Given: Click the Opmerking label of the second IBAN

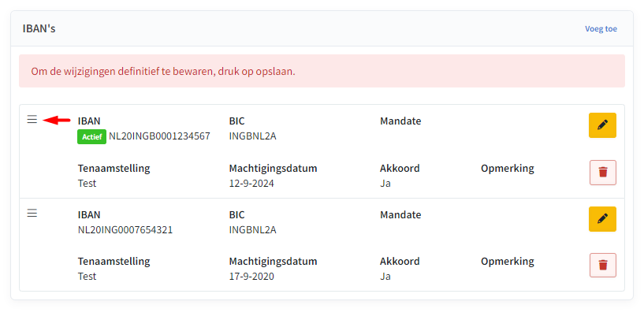Looking at the screenshot, I should point(507,262).
